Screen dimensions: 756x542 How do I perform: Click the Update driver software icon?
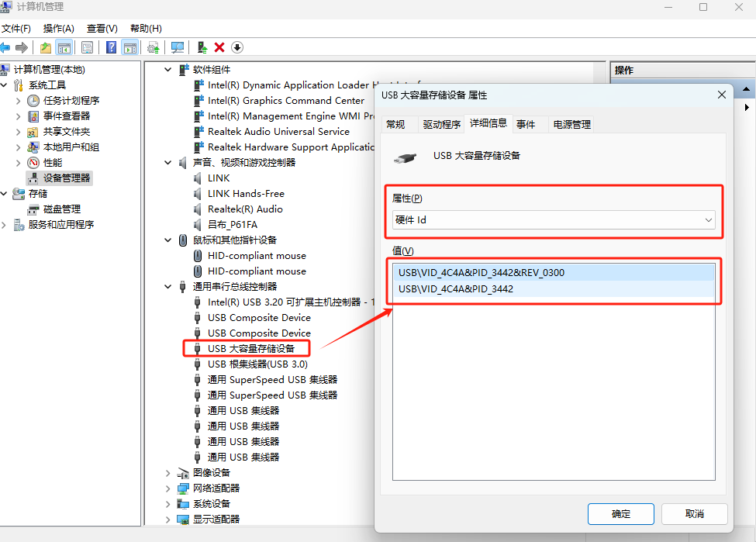click(154, 47)
